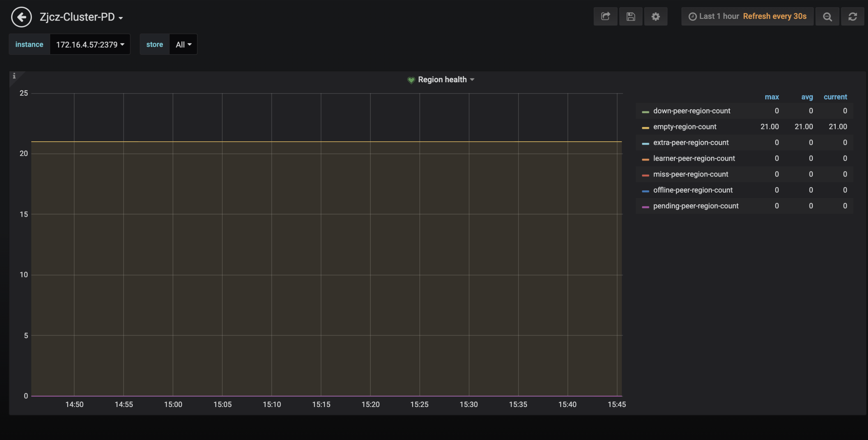Viewport: 868px width, 440px height.
Task: Sort legend by max column
Action: coord(772,97)
